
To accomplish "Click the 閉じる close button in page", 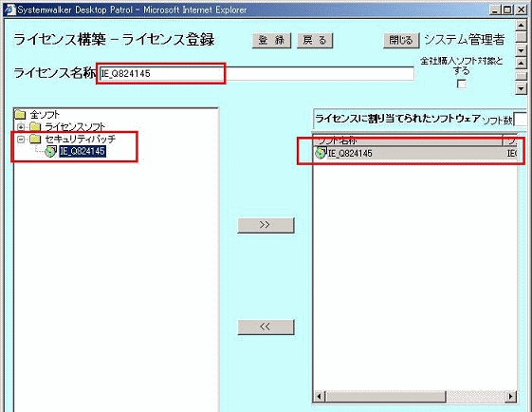I will pos(401,41).
